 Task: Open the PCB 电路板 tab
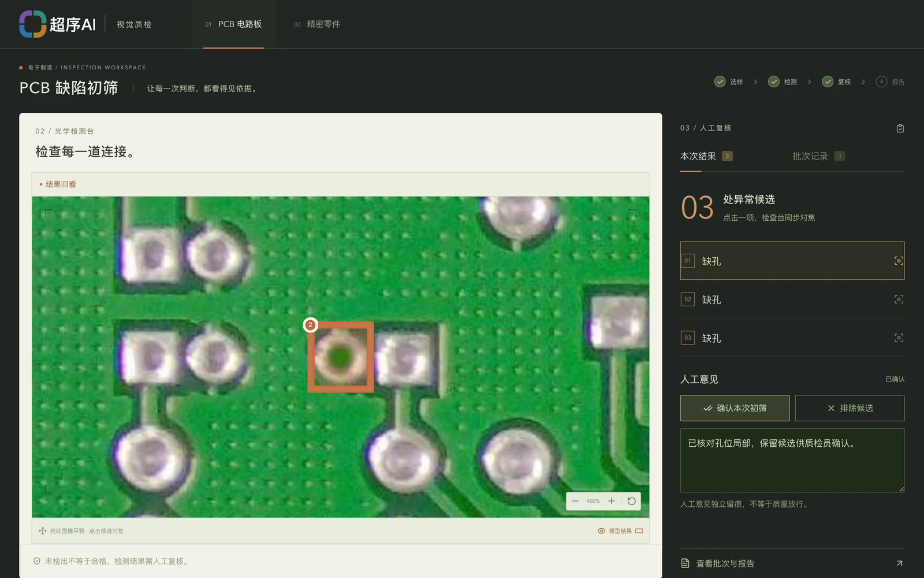tap(233, 24)
